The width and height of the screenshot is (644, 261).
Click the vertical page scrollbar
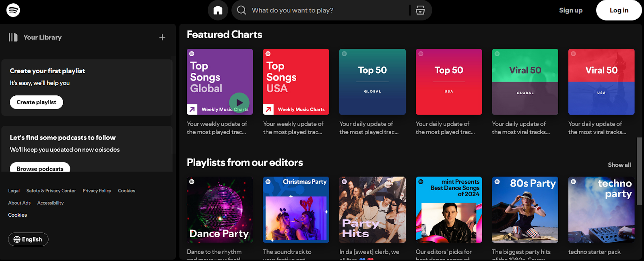click(639, 171)
